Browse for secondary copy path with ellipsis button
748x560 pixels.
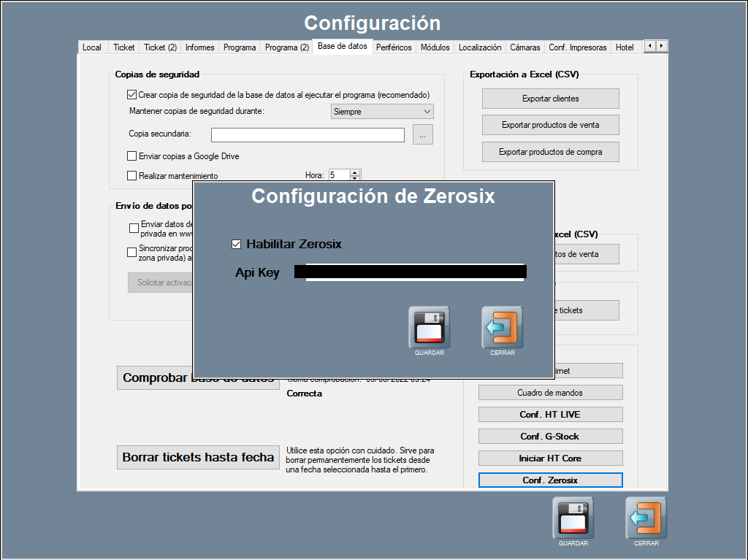coord(423,134)
